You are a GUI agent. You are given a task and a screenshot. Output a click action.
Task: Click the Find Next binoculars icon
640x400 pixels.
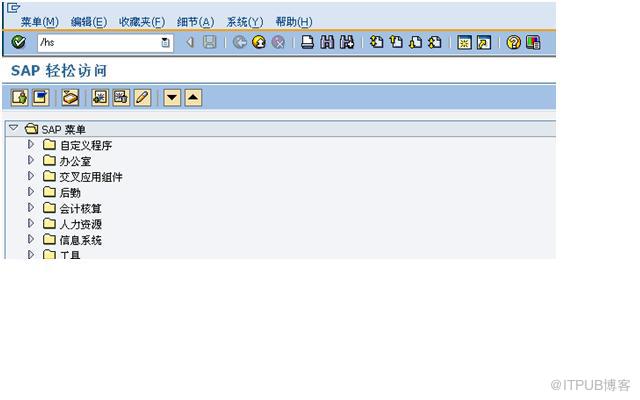point(347,42)
